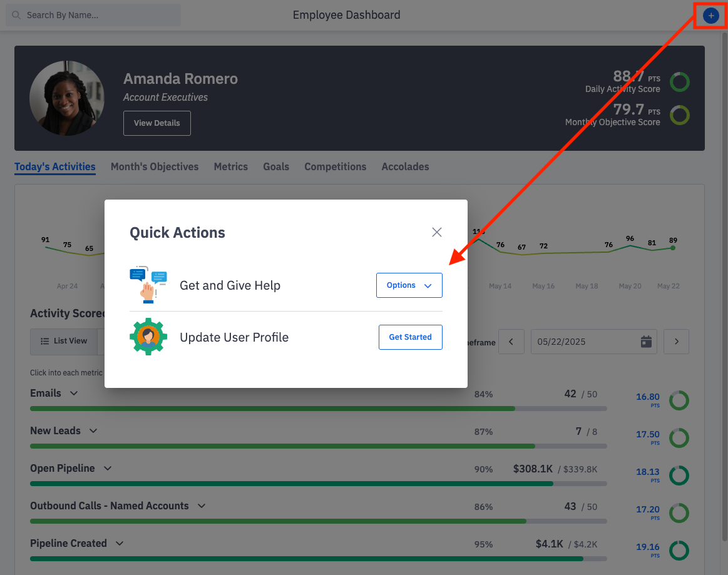Click Amanda Romero's profile photo
This screenshot has height=575, width=728.
coord(67,98)
